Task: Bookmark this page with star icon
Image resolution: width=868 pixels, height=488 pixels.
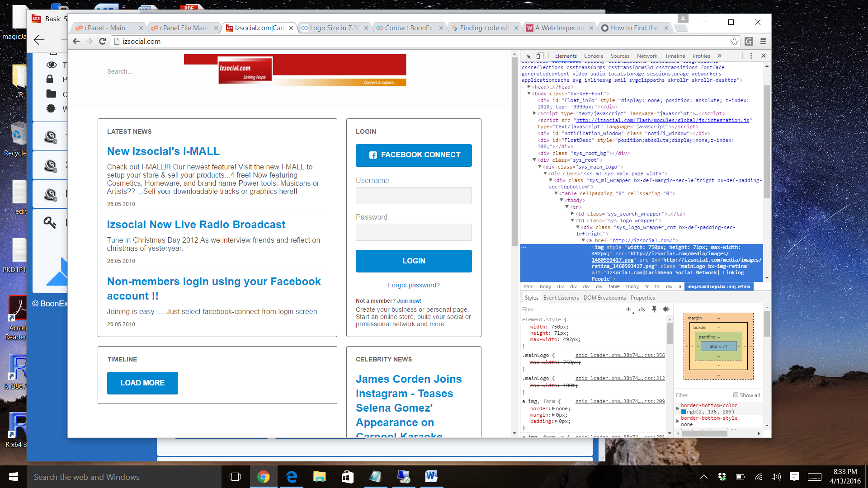Action: (734, 42)
